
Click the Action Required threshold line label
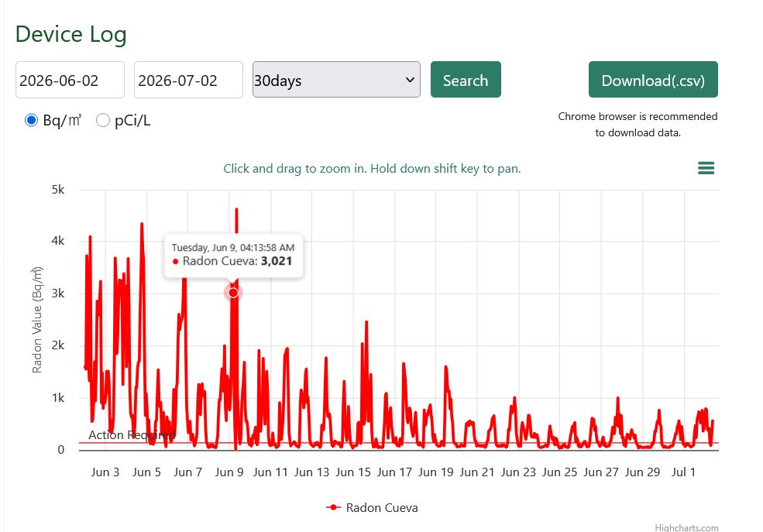pyautogui.click(x=132, y=434)
